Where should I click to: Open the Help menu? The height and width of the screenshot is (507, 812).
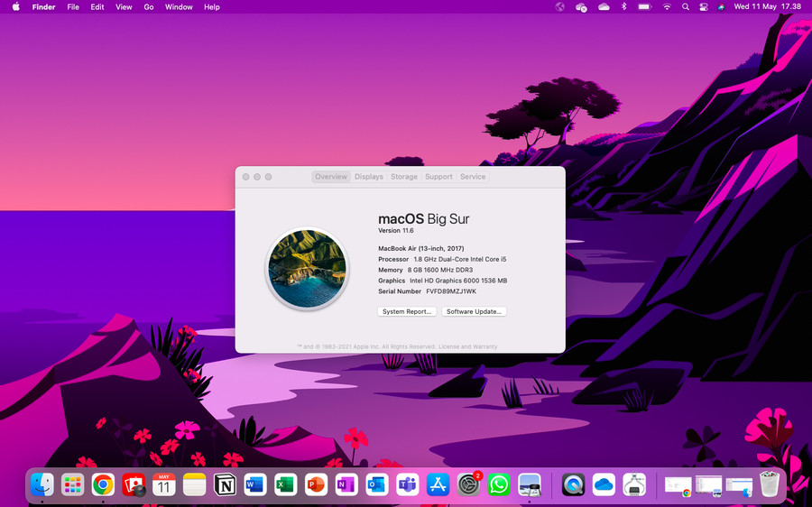tap(212, 6)
